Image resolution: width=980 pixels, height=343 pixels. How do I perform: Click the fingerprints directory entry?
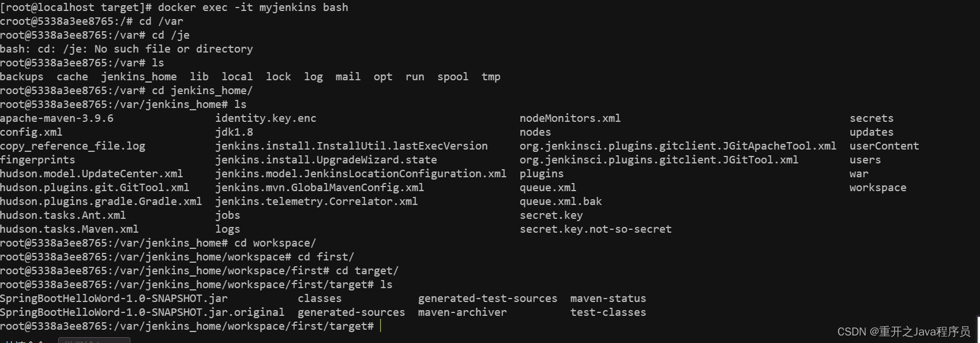click(x=37, y=160)
